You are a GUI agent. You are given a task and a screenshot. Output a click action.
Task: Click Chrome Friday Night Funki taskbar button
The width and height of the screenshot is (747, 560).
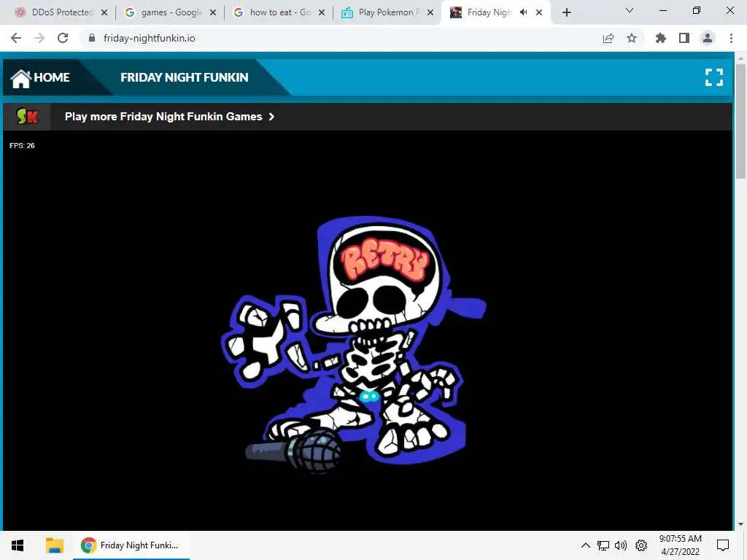131,545
